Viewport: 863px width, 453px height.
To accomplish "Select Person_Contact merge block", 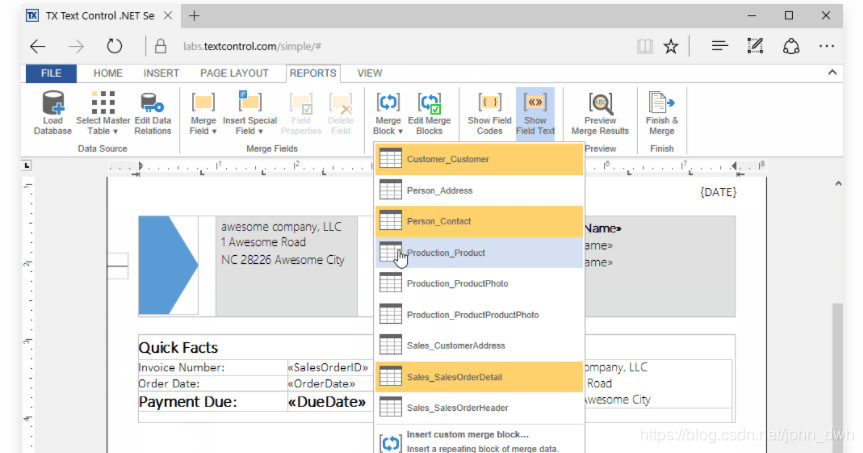I will click(479, 221).
